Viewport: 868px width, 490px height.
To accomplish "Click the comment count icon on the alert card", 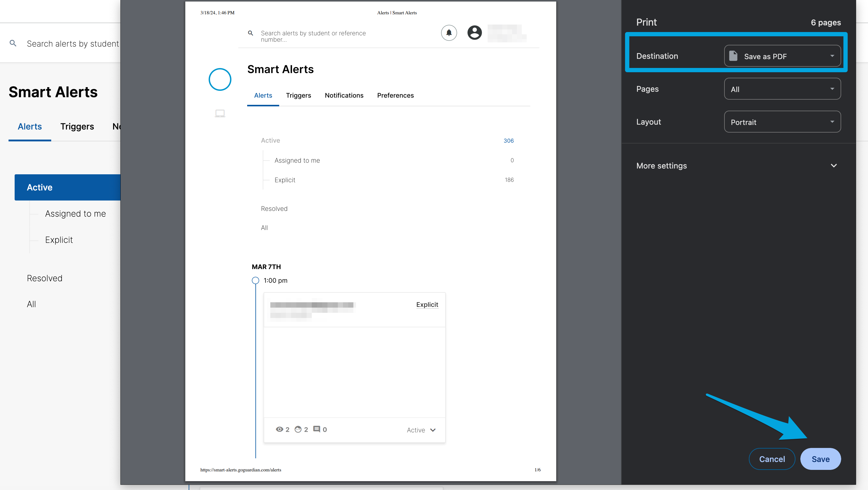I will tap(317, 429).
